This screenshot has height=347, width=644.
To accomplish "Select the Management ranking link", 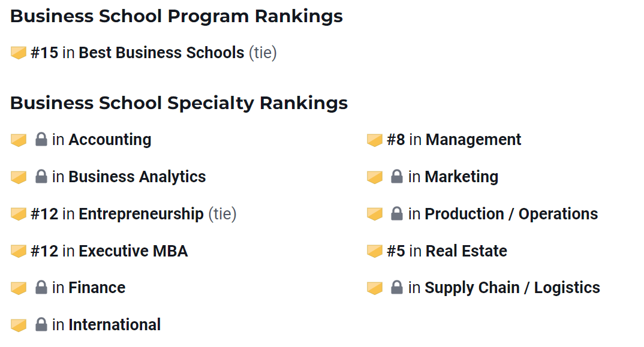I will (x=473, y=140).
